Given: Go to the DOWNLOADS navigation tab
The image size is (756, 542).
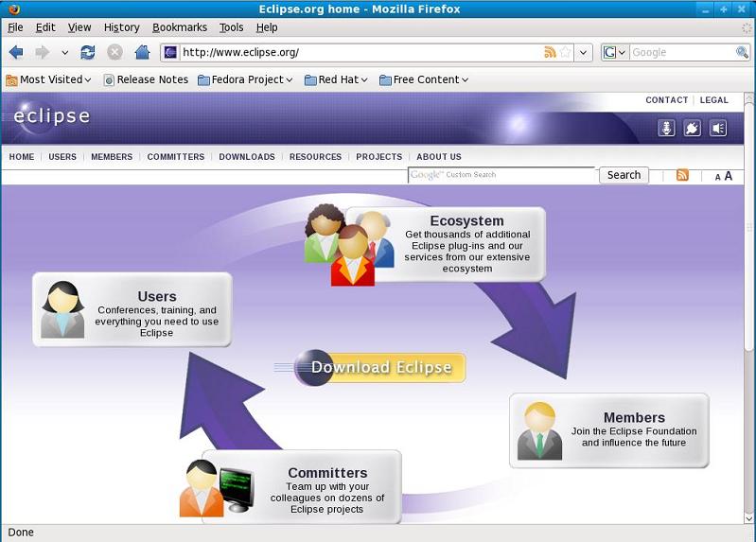Looking at the screenshot, I should 247,157.
